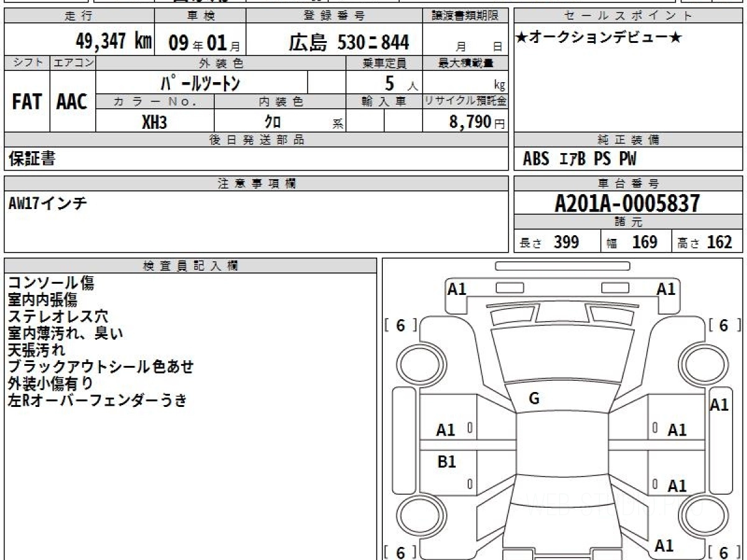Click inspector note 外装小傷有り
Screen dimensions: 747x560
[50, 383]
